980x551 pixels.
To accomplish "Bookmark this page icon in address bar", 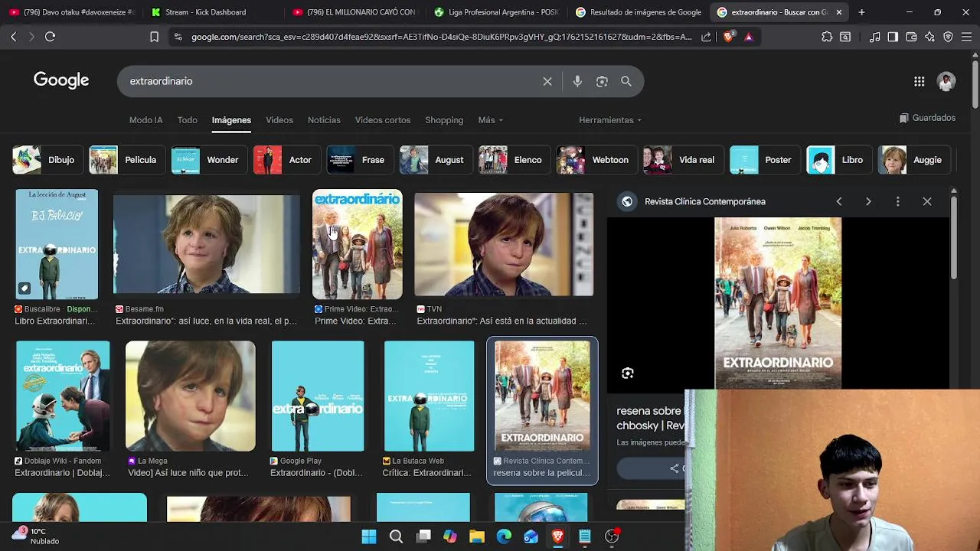I will [154, 37].
